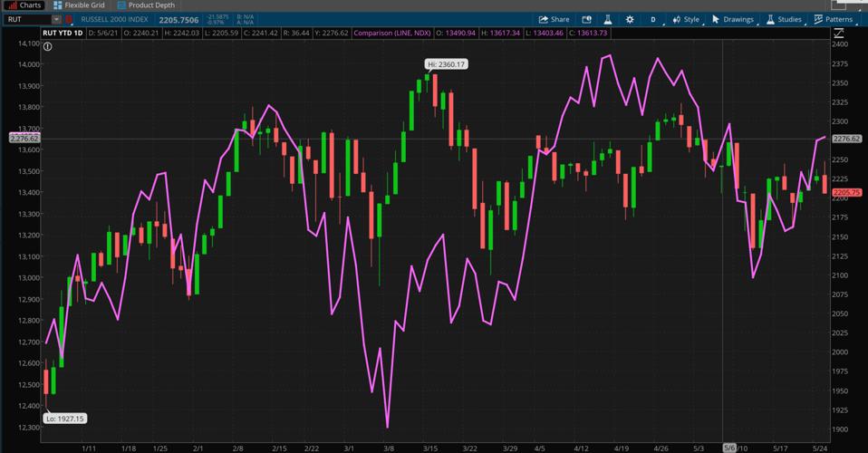Click the H: 2242.03 high readout
The image size is (868, 453).
(181, 34)
